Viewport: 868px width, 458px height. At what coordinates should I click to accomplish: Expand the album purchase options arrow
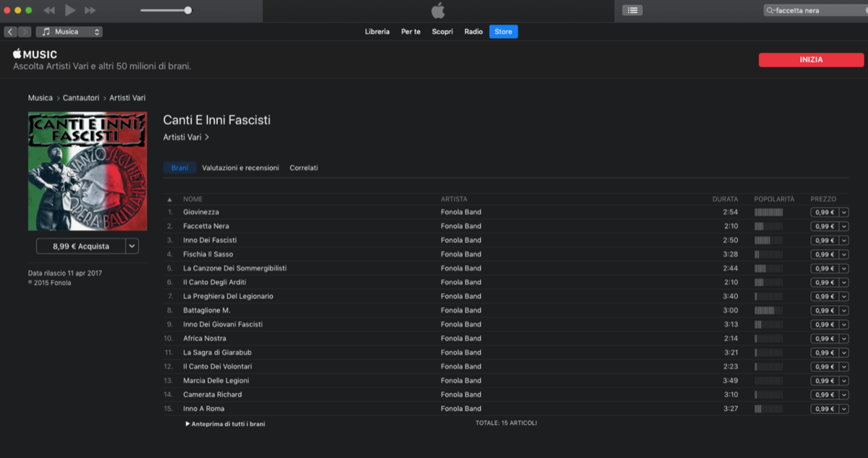click(132, 246)
